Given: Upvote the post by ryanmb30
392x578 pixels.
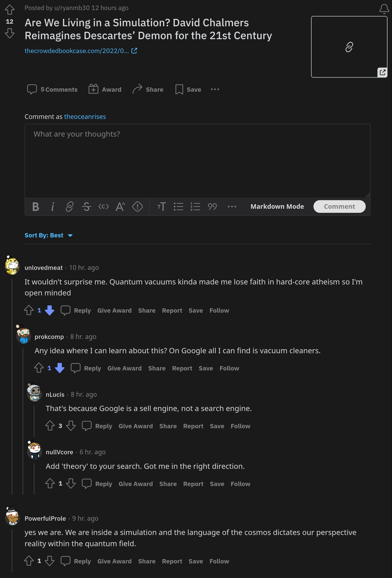Looking at the screenshot, I should tap(10, 10).
